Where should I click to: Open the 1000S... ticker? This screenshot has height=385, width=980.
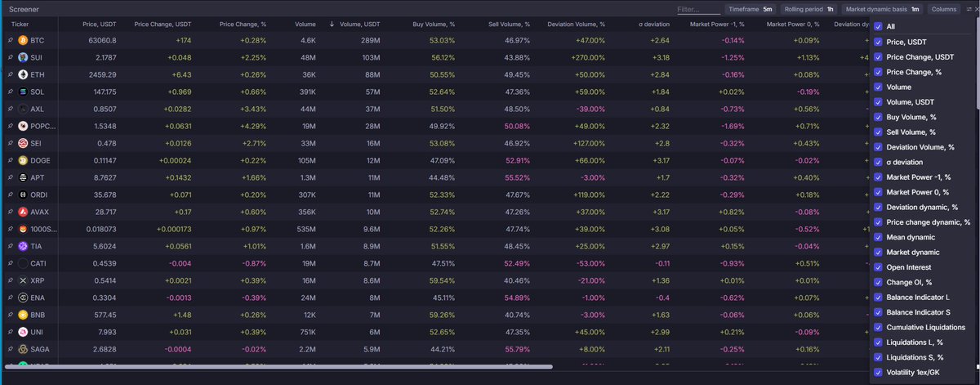coord(44,229)
